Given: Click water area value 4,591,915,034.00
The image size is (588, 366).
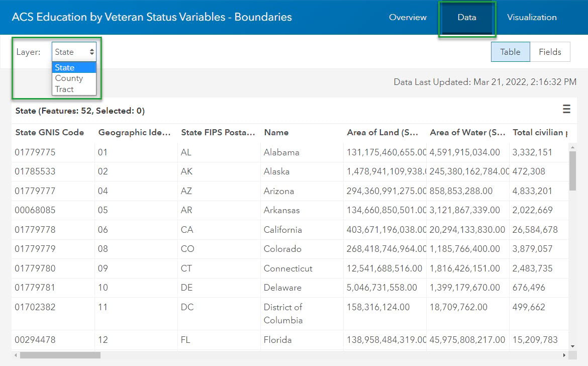Looking at the screenshot, I should [x=465, y=152].
